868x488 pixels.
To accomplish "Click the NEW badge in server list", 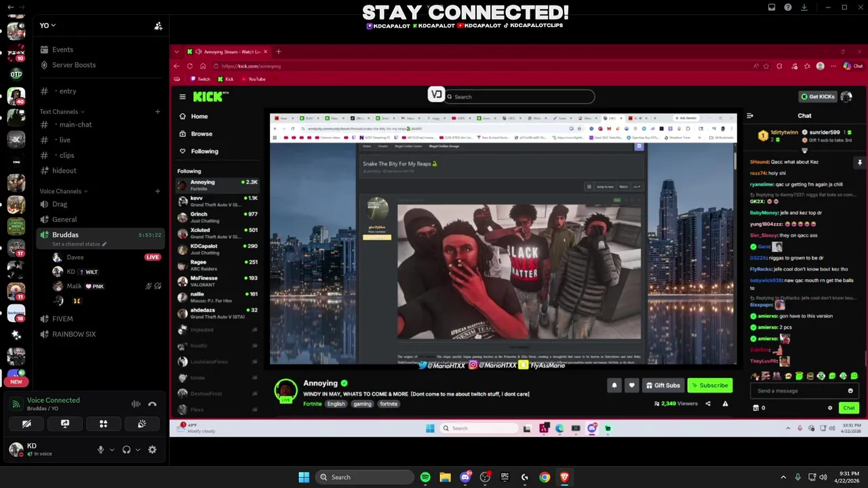I will 16,382.
